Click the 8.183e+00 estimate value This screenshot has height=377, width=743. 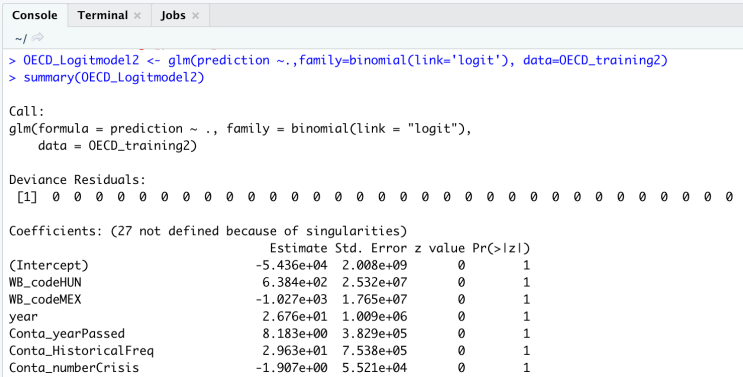(x=295, y=334)
